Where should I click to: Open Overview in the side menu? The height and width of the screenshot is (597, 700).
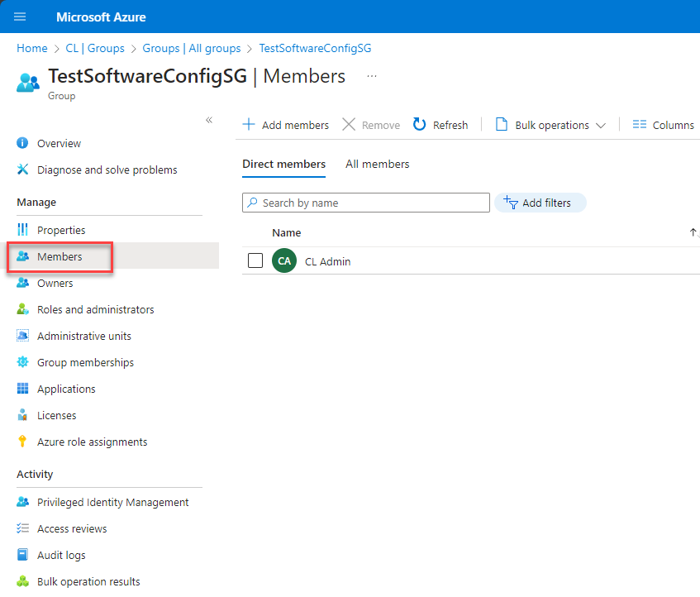point(59,143)
